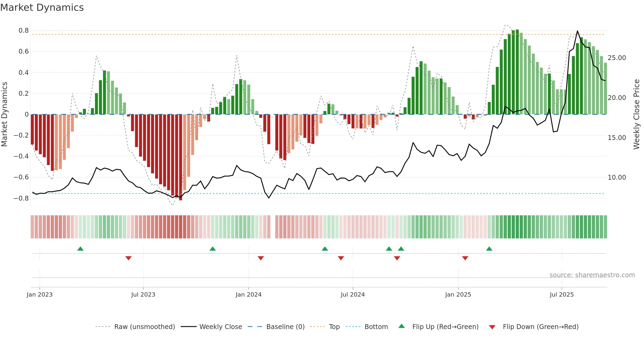Click the Jan 2024 x-axis label
The width and height of the screenshot is (644, 362).
249,294
